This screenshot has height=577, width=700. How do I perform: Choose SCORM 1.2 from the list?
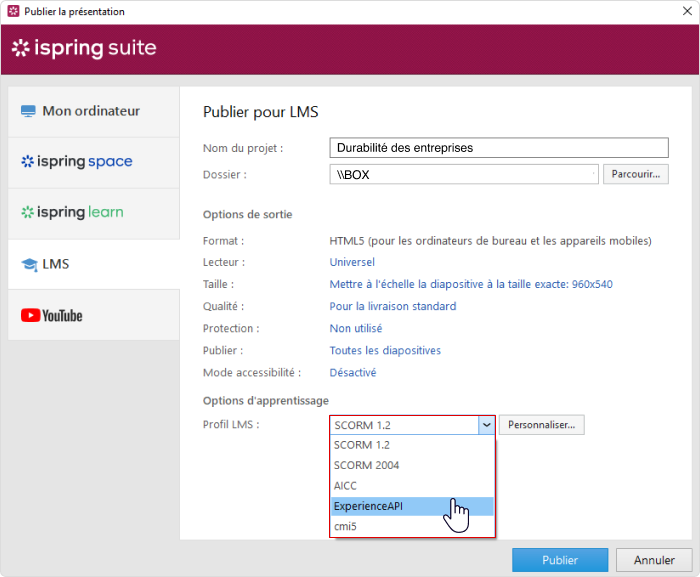coord(412,445)
